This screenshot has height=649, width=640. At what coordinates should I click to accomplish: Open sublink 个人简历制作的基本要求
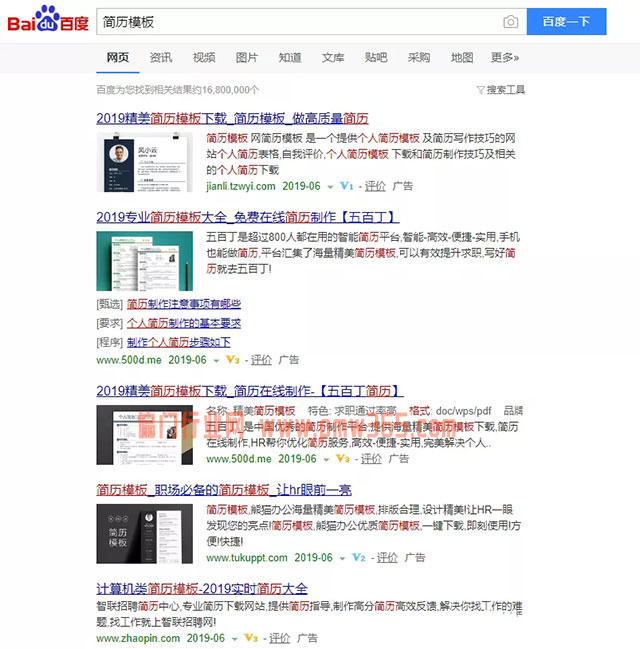coord(184,323)
